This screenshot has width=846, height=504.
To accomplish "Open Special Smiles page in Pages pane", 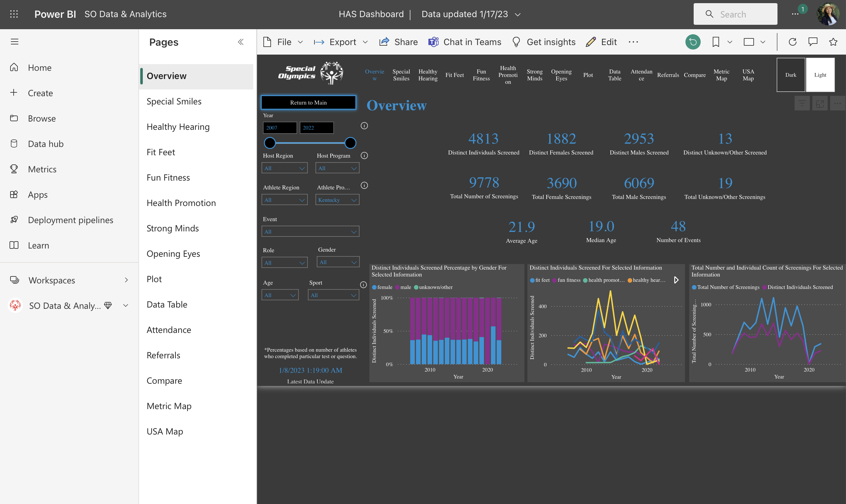I will [196, 101].
